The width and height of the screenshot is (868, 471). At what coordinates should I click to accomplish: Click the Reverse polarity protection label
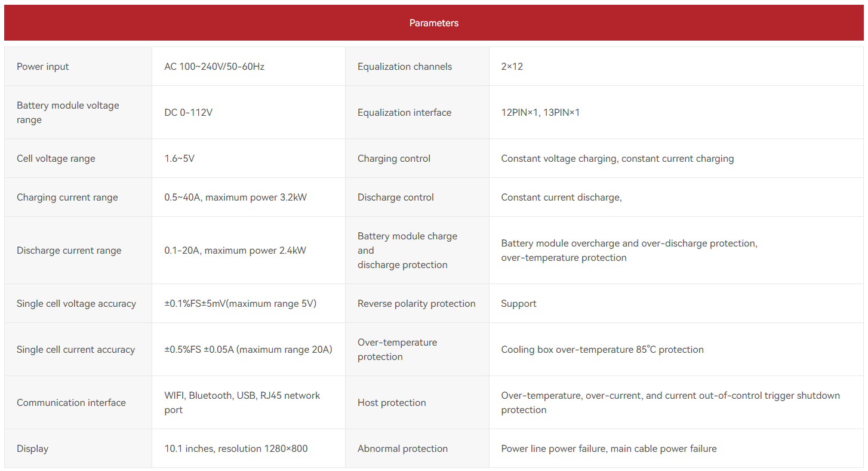416,303
